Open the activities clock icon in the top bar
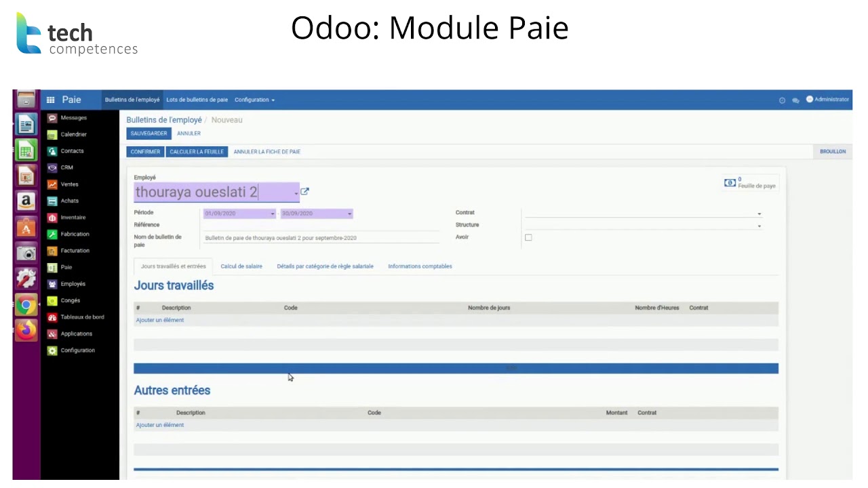 (782, 100)
